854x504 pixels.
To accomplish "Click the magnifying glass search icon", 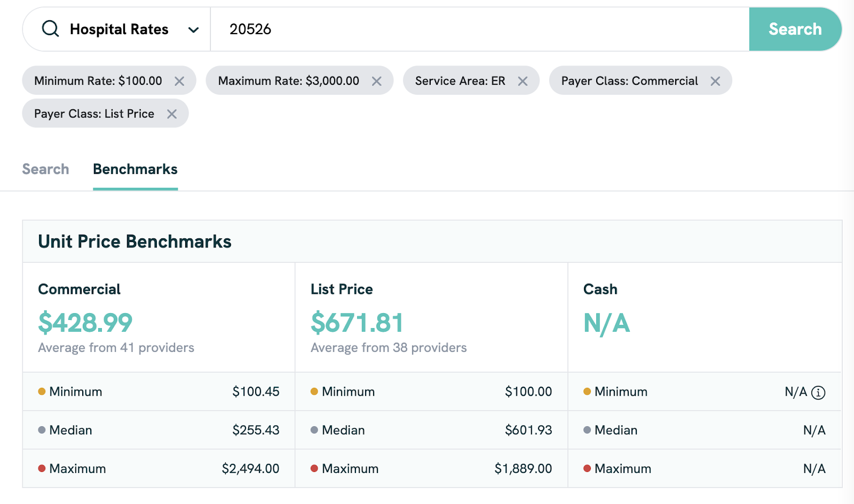I will pos(50,29).
